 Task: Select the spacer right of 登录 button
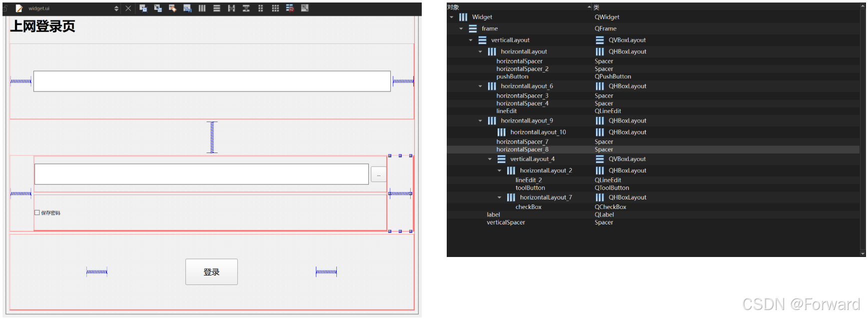coord(326,272)
